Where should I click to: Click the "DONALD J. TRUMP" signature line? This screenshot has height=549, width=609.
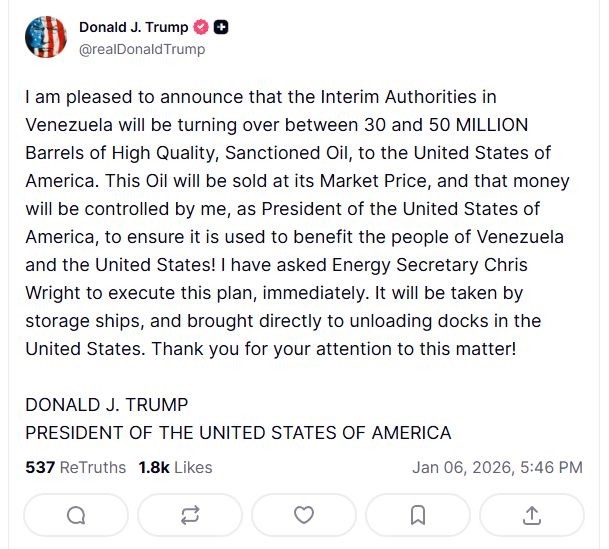click(x=107, y=405)
